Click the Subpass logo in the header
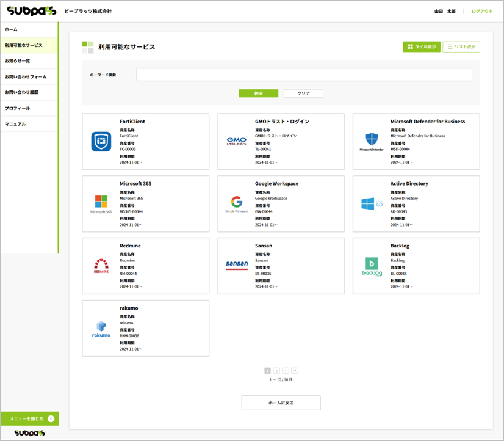Viewport: 504px width, 441px height. [x=32, y=11]
